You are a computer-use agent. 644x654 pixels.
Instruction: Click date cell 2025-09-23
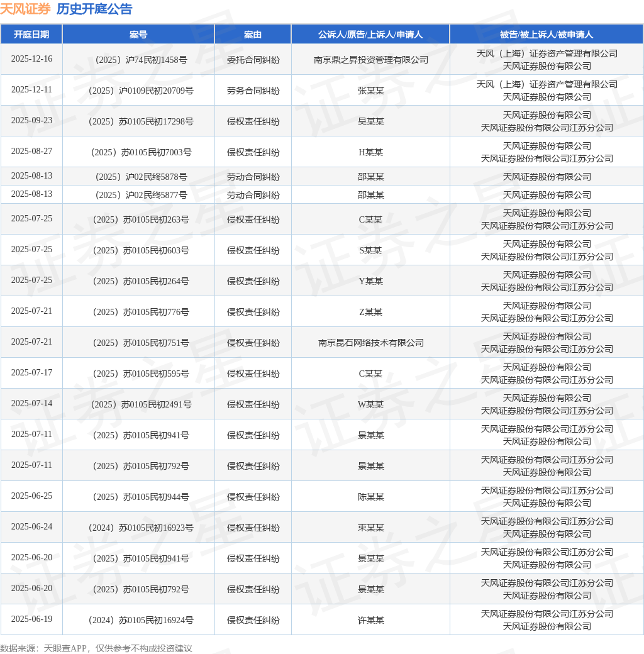pyautogui.click(x=31, y=121)
